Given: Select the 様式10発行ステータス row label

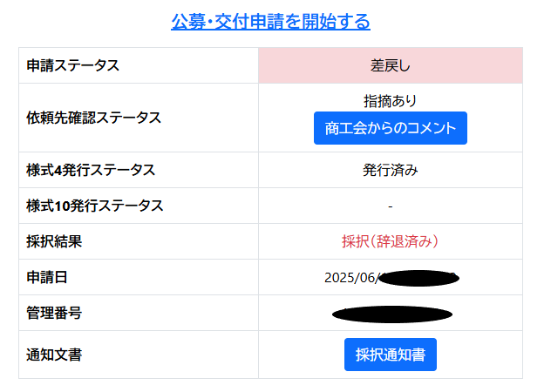Looking at the screenshot, I should point(94,206).
